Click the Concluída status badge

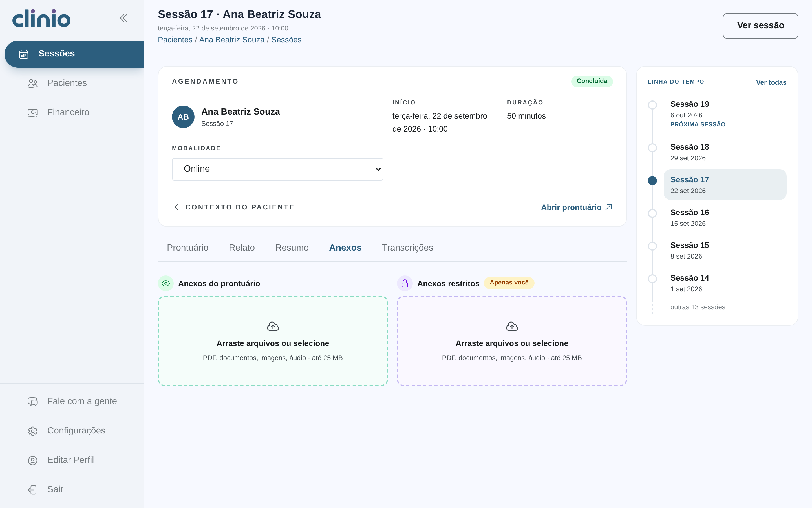point(592,81)
